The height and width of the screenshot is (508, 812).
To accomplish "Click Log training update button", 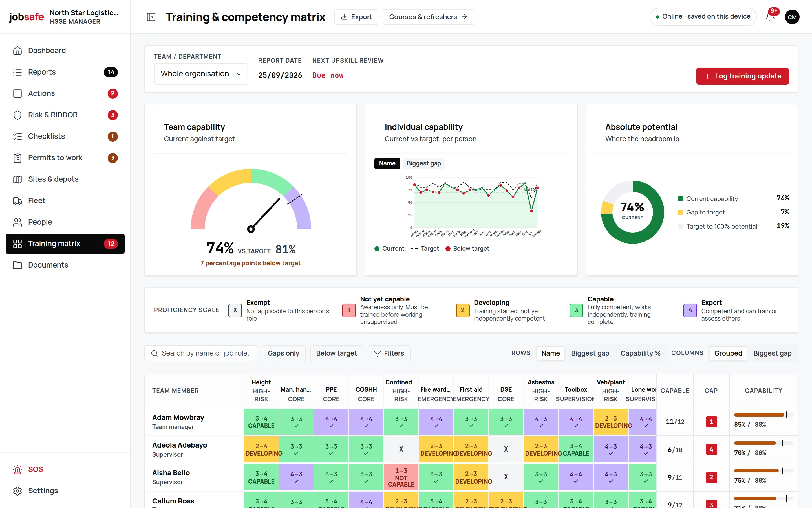I will (742, 76).
